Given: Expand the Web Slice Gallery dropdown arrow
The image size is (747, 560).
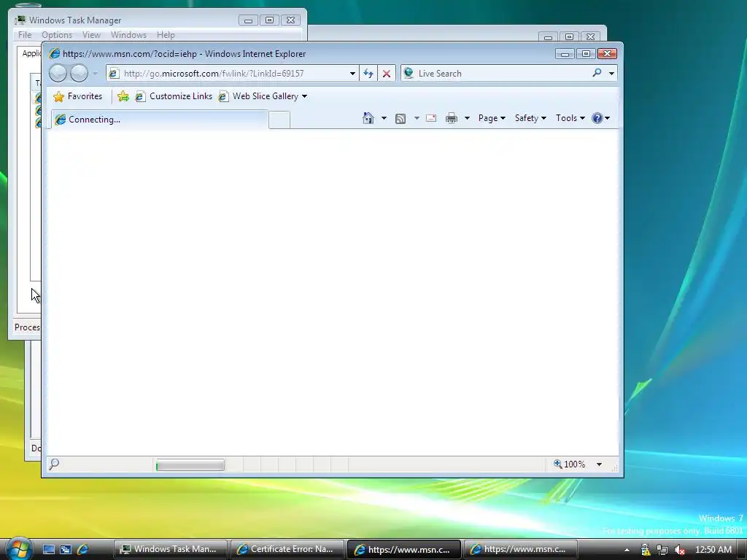Looking at the screenshot, I should point(305,96).
